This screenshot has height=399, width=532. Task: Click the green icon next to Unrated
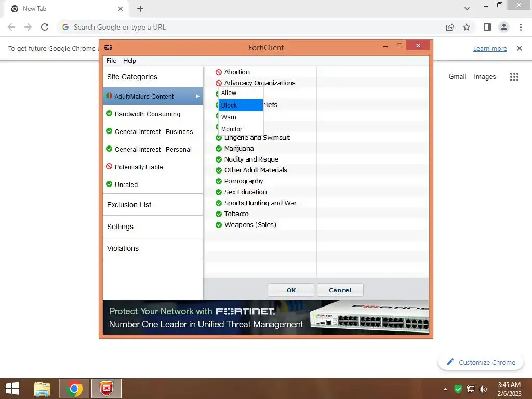[109, 184]
